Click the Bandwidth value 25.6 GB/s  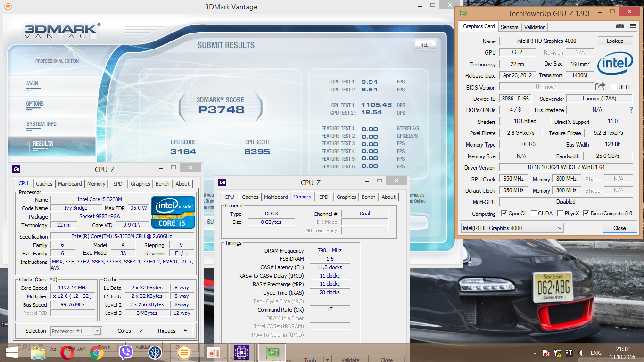tap(607, 156)
